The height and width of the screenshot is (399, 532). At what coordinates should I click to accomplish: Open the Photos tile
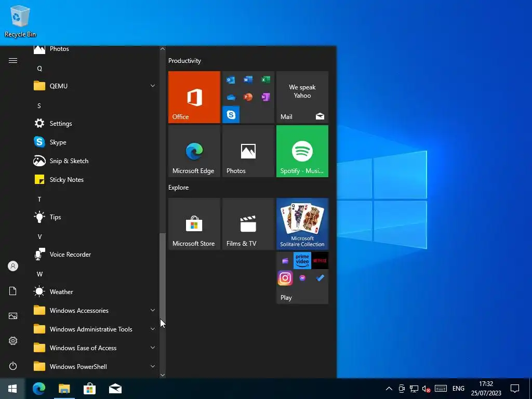click(x=248, y=151)
